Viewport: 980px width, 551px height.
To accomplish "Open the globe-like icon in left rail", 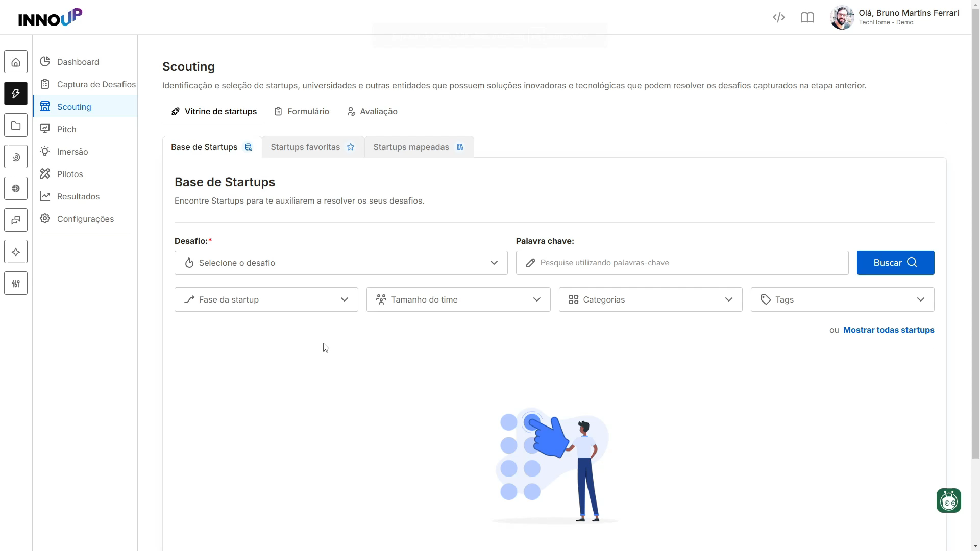I will pyautogui.click(x=16, y=189).
